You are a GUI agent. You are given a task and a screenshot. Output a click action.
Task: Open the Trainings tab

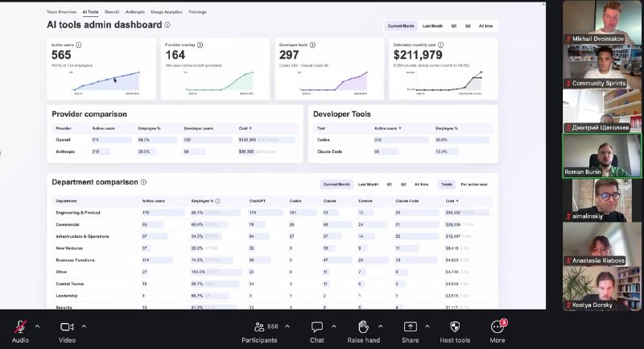coord(197,12)
